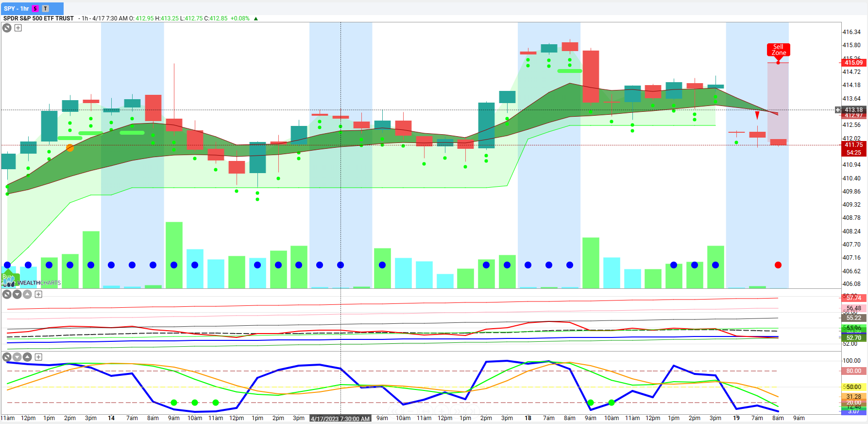Click the 18 date label on time axis
The width and height of the screenshot is (868, 424).
528,418
